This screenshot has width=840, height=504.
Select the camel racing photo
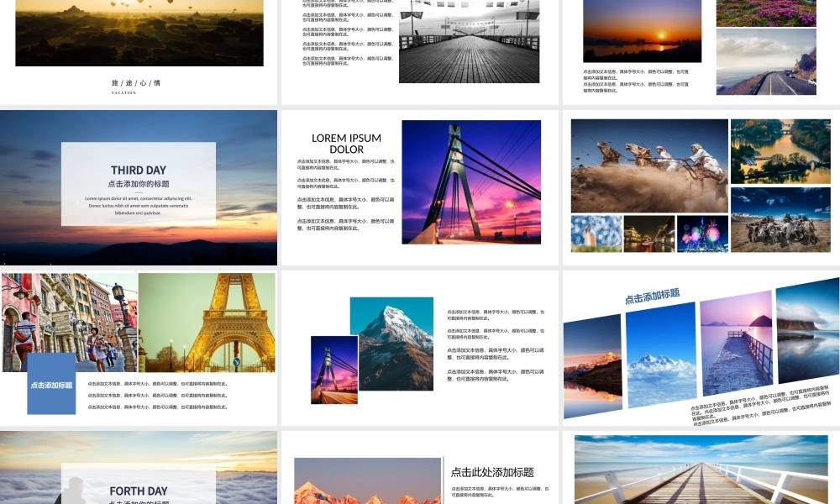pyautogui.click(x=649, y=165)
